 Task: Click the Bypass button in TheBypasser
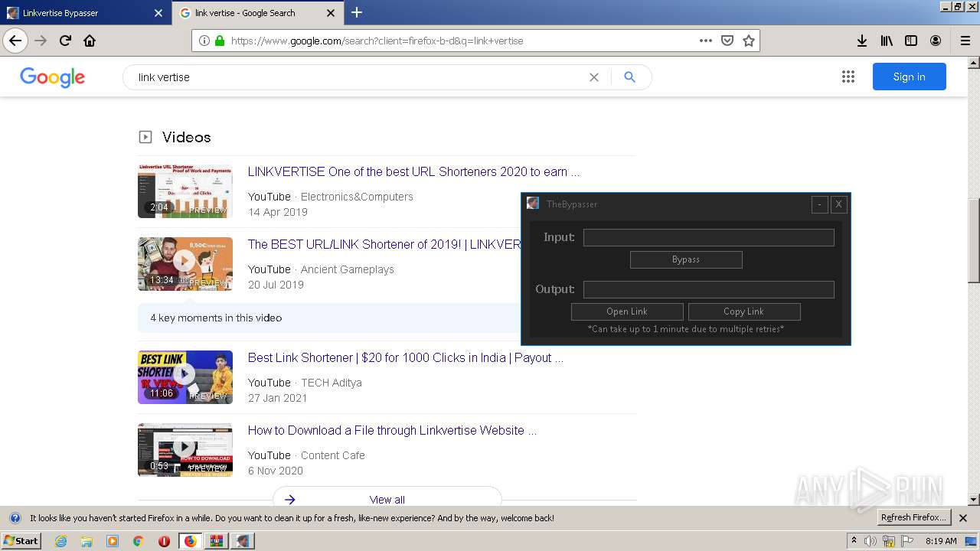pos(686,259)
